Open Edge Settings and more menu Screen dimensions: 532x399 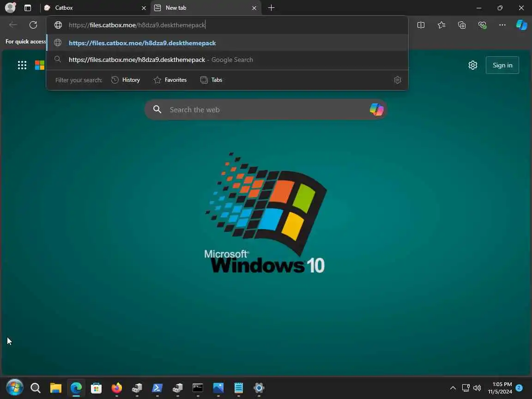click(502, 25)
